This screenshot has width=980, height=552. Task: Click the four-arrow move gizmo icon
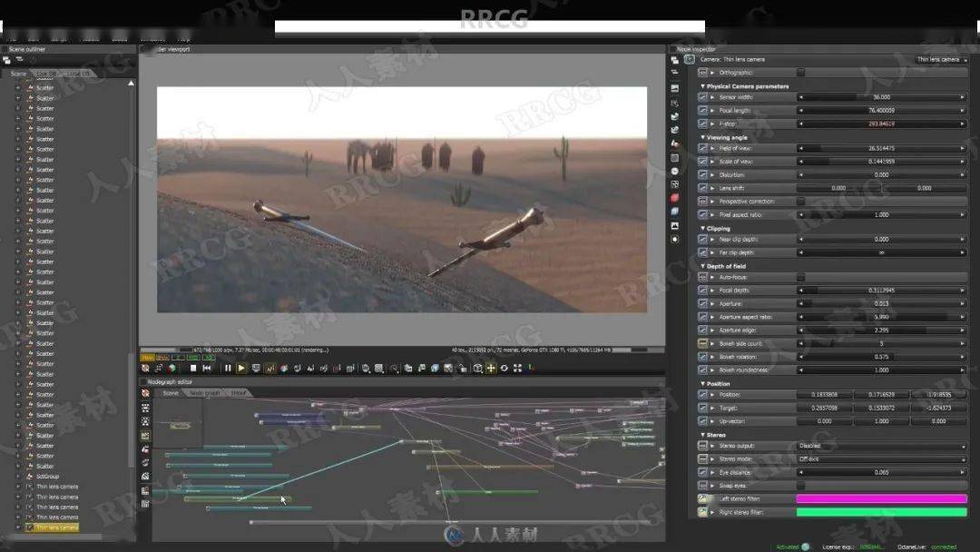point(491,368)
